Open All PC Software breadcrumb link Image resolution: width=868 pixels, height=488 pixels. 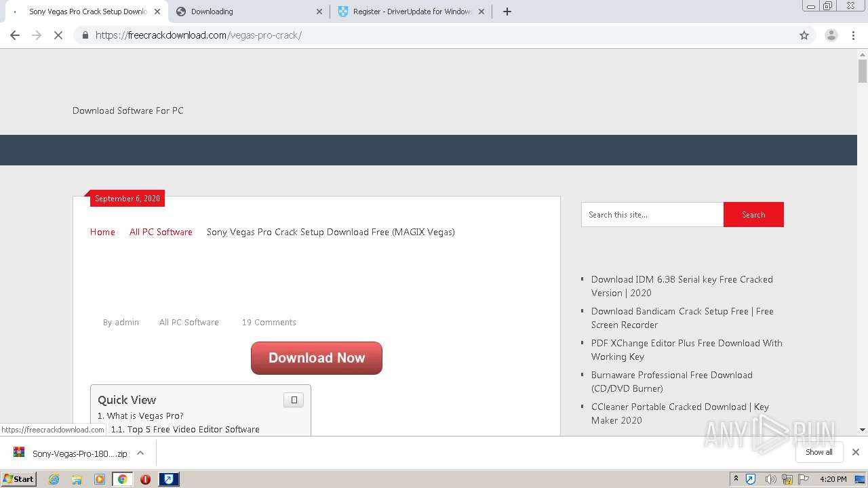click(161, 232)
